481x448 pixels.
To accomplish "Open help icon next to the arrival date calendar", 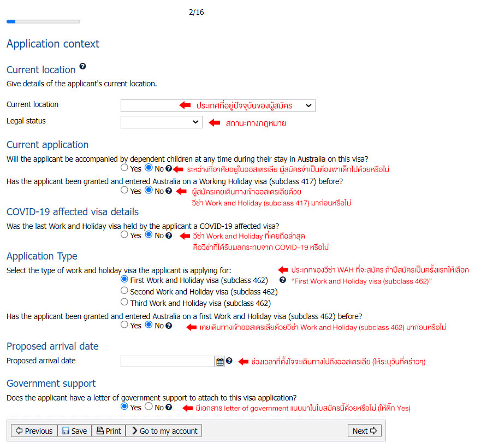I will point(229,361).
